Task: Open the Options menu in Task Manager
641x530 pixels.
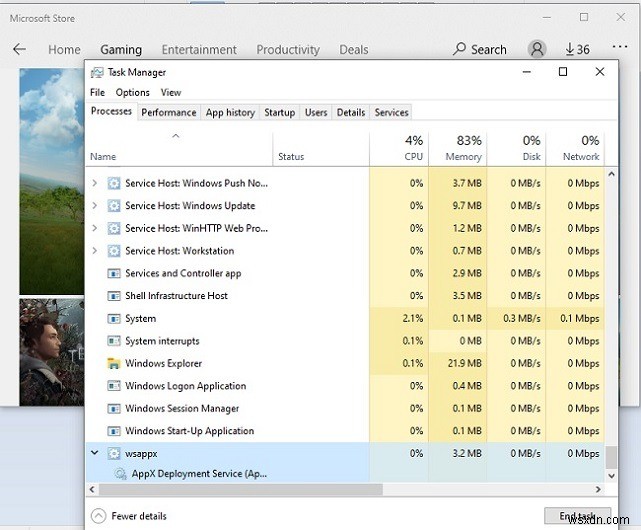Action: tap(132, 92)
